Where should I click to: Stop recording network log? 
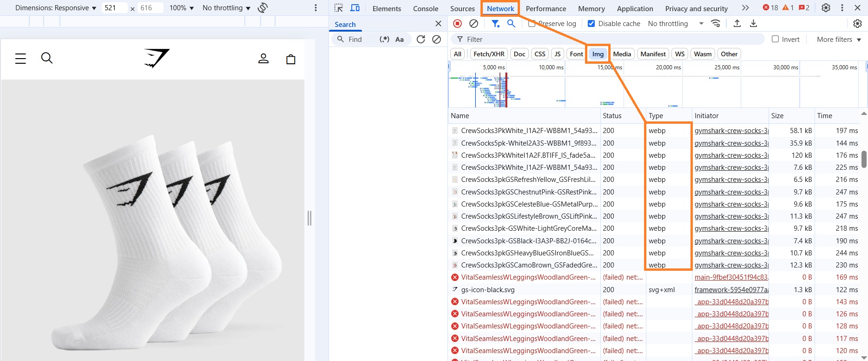458,24
